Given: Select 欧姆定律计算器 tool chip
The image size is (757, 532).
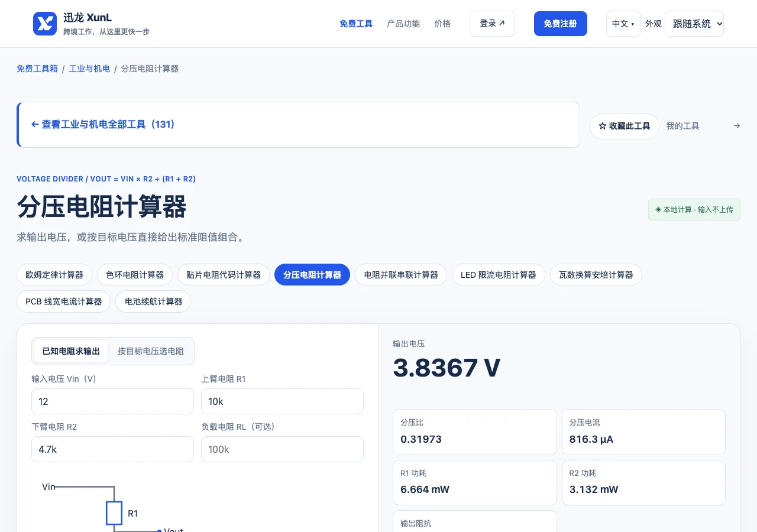Looking at the screenshot, I should coord(54,275).
